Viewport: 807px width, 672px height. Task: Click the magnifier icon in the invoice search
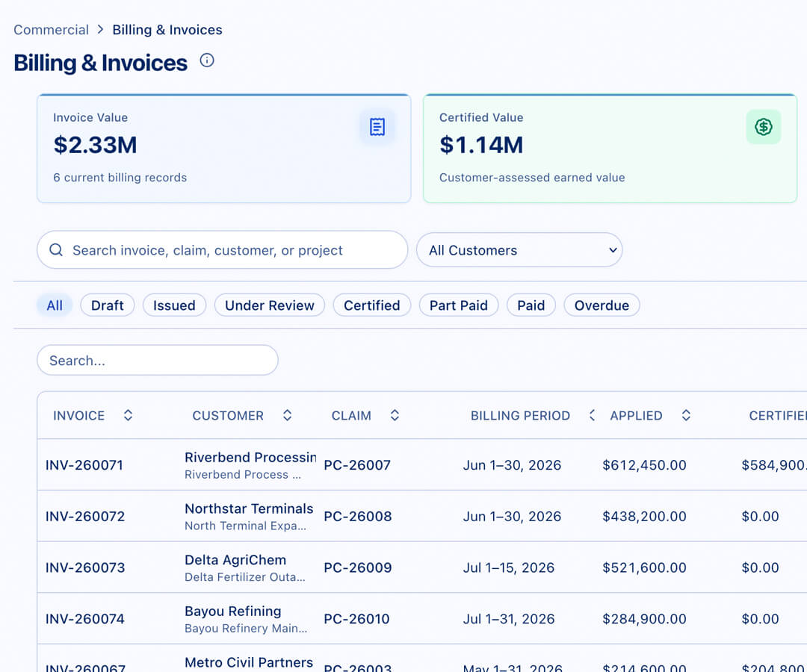(x=56, y=250)
